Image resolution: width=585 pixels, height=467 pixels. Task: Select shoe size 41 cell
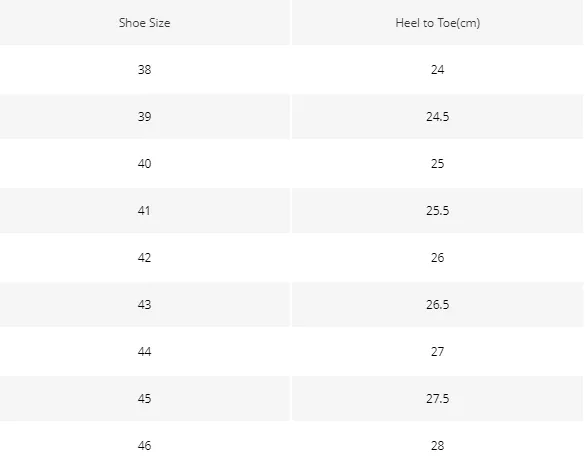[x=145, y=211]
